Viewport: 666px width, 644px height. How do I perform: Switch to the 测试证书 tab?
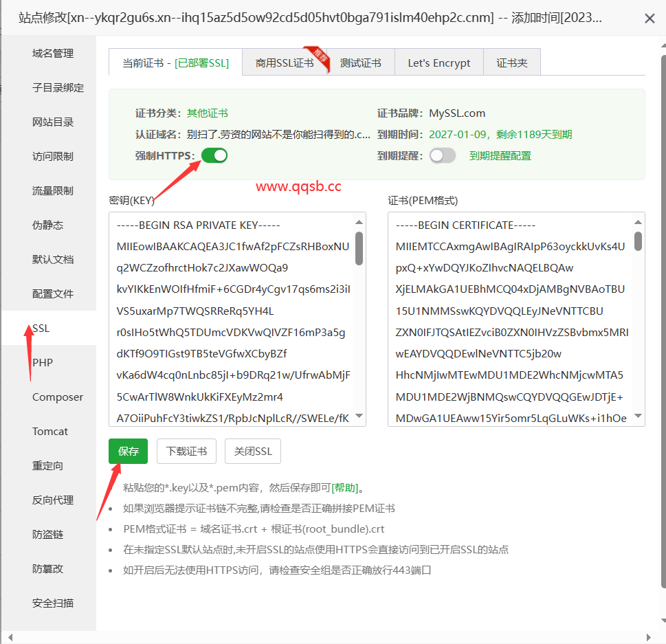360,63
